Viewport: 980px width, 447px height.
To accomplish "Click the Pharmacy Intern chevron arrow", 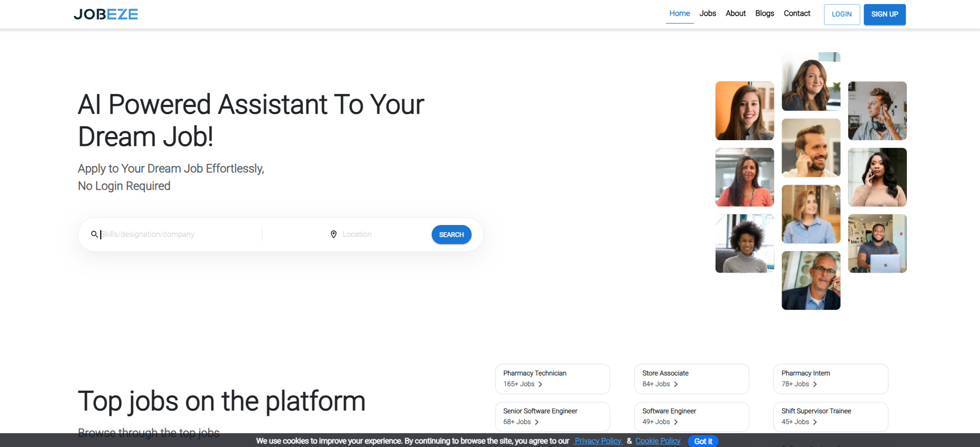I will tap(815, 384).
